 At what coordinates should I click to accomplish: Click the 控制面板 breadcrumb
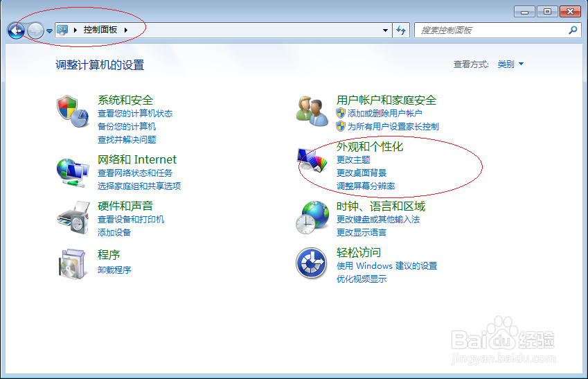click(100, 30)
